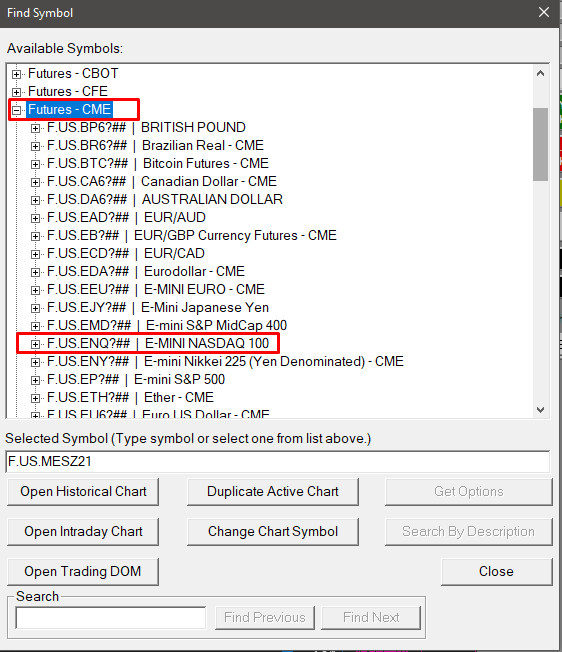Select F.US.BR6?## | Brazilian Real - CME
The height and width of the screenshot is (652, 562).
coord(155,145)
